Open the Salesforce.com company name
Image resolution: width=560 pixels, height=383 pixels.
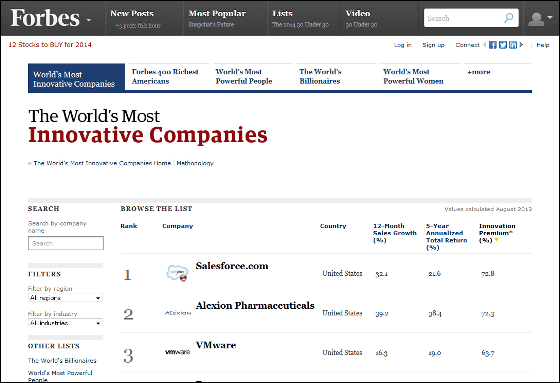coord(232,266)
